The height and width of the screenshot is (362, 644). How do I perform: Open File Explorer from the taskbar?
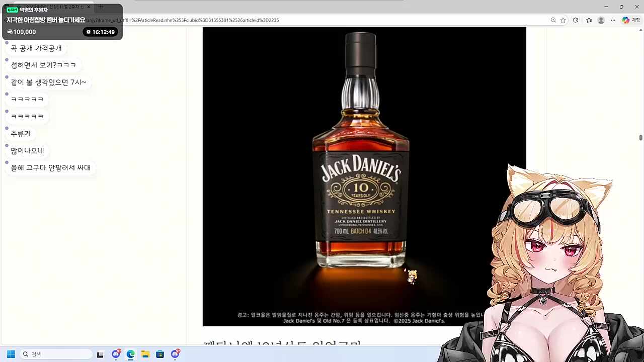(x=145, y=354)
